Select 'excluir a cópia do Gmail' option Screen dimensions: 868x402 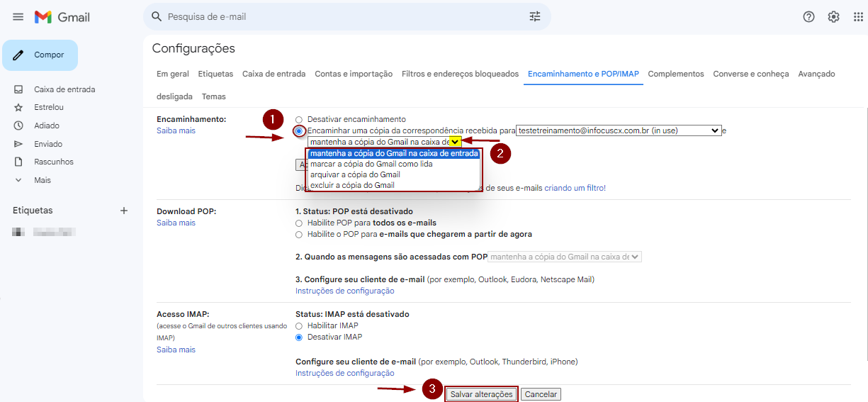352,185
